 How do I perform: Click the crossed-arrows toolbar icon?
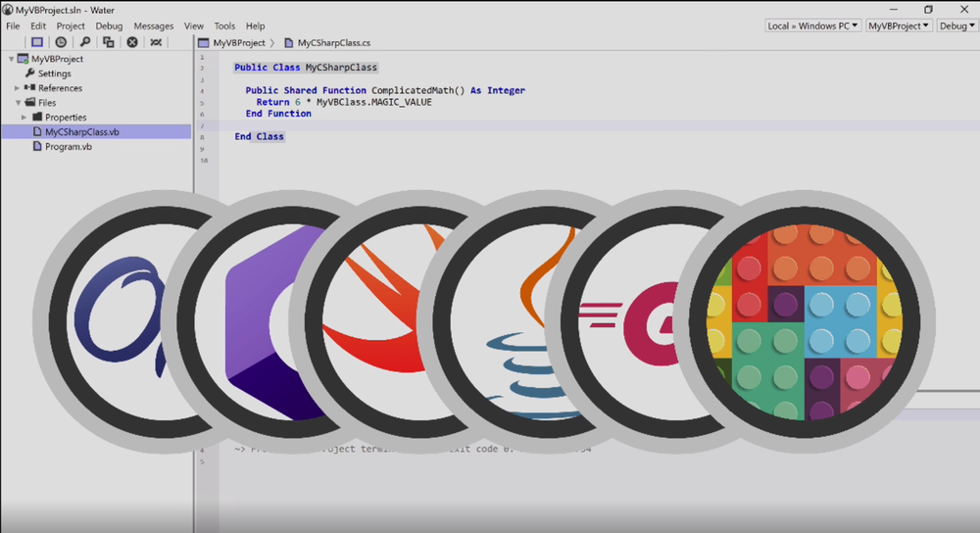156,42
